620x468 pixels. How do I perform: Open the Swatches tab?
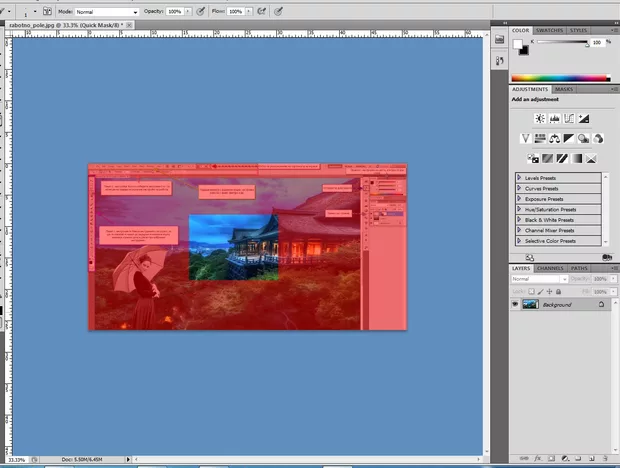pos(551,31)
